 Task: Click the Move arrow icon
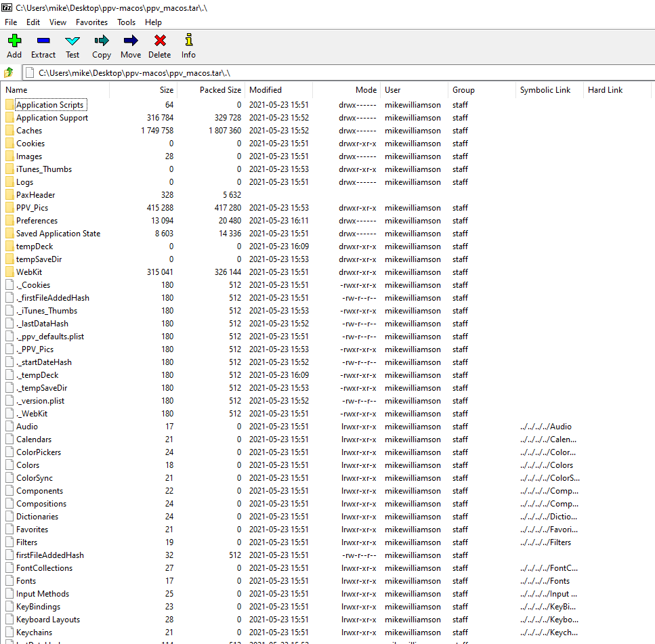click(131, 41)
